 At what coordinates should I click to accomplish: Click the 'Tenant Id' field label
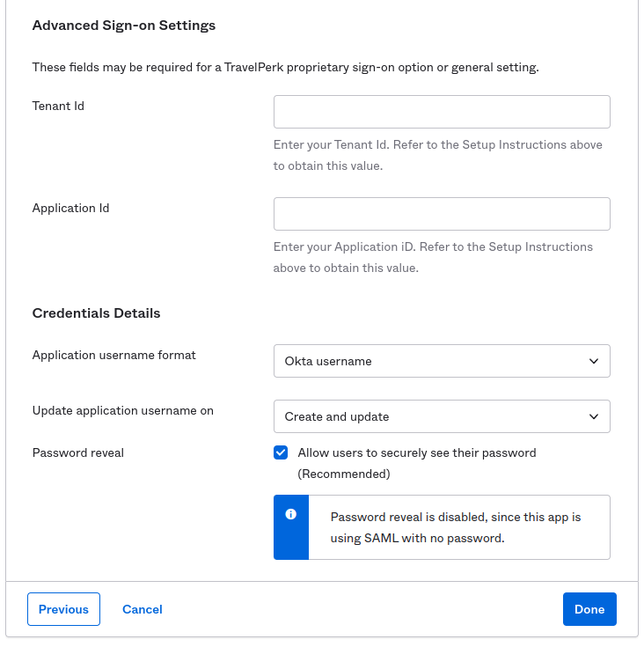coord(58,106)
